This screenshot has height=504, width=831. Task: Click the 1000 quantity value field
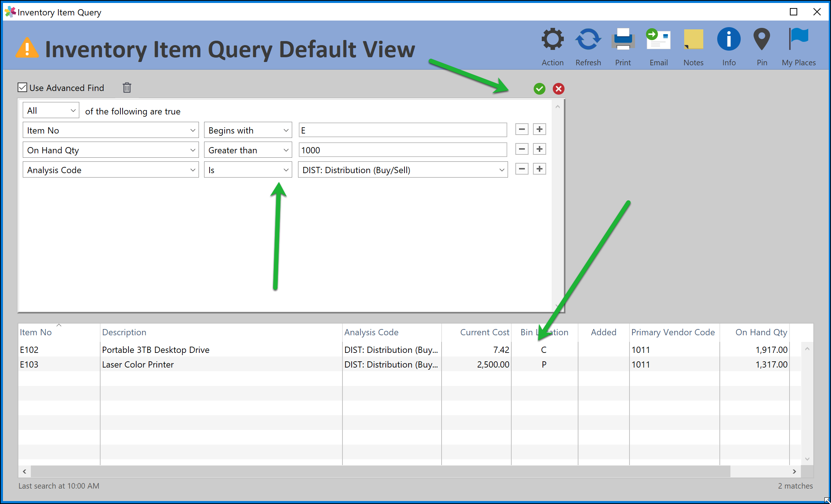click(x=403, y=150)
